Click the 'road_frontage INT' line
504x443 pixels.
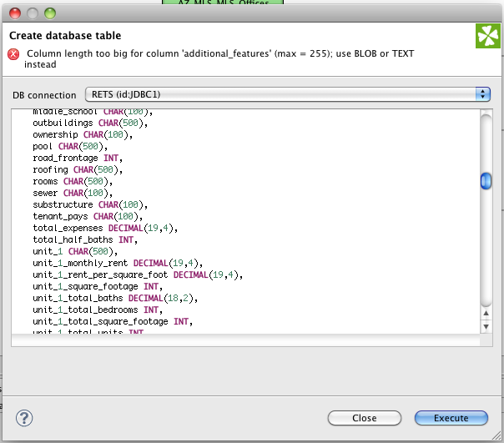(x=78, y=159)
